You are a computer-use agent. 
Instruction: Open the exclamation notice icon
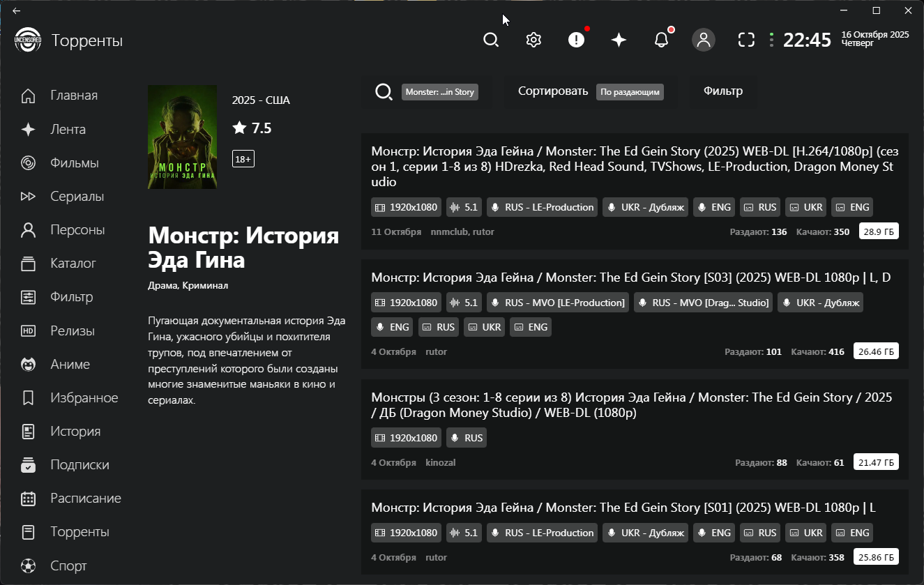(576, 40)
